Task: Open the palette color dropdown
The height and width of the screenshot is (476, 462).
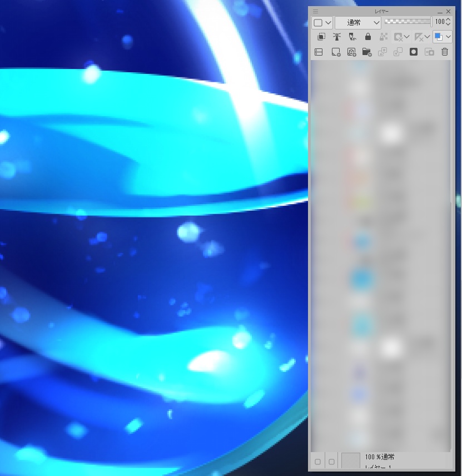Action: click(x=322, y=23)
